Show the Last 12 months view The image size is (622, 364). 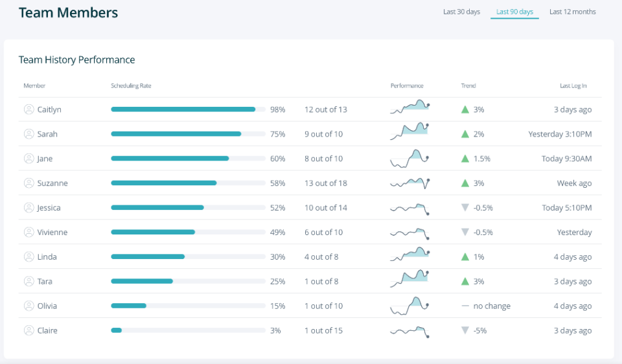pos(572,12)
